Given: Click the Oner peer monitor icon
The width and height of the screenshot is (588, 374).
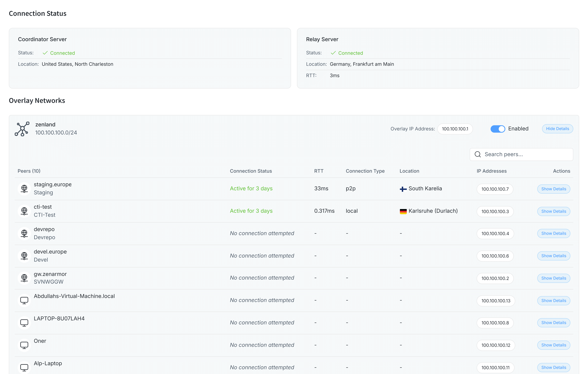Looking at the screenshot, I should pos(24,345).
